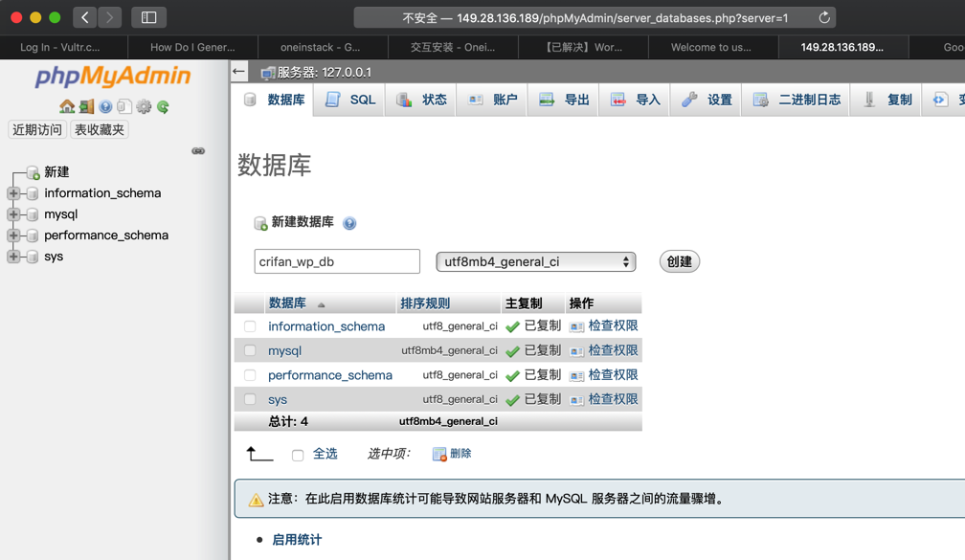This screenshot has height=560, width=965.
Task: Open the 导入 import tab
Action: point(635,100)
